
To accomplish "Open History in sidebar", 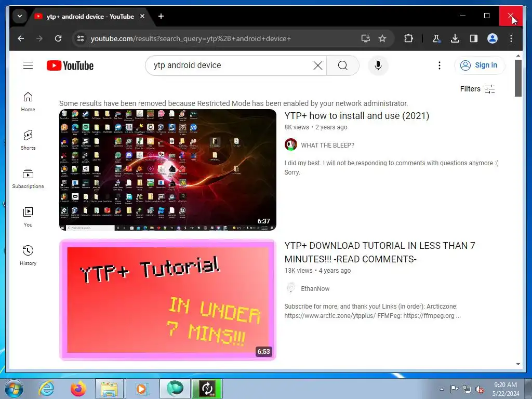I will click(28, 256).
